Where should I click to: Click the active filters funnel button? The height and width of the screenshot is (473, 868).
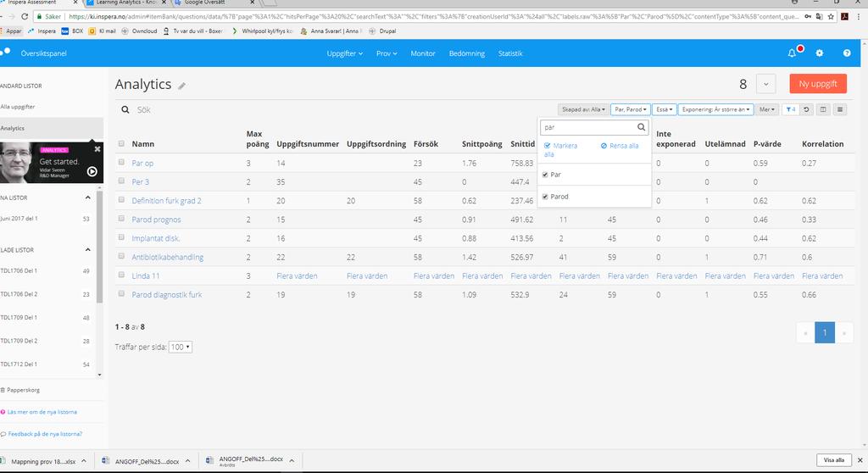point(791,109)
